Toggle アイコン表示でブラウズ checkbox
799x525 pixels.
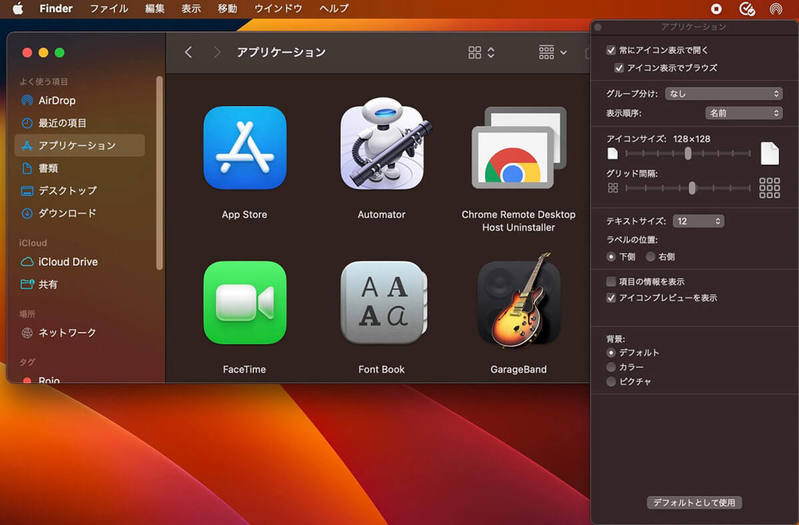click(619, 68)
